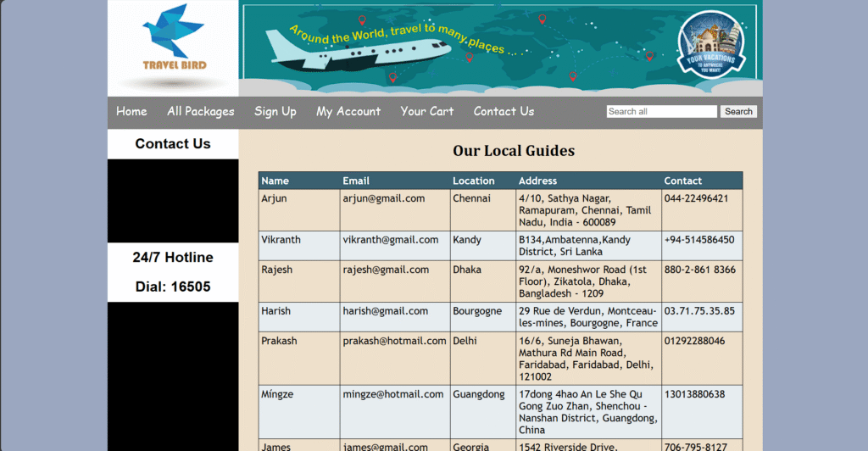The image size is (868, 451).
Task: Click phone number 01292288046
Action: pos(694,341)
